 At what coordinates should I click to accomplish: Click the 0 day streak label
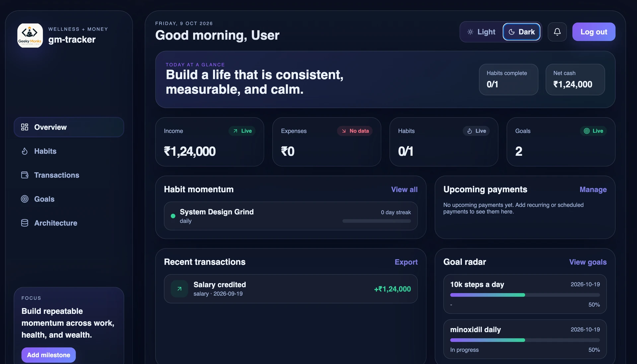(396, 212)
